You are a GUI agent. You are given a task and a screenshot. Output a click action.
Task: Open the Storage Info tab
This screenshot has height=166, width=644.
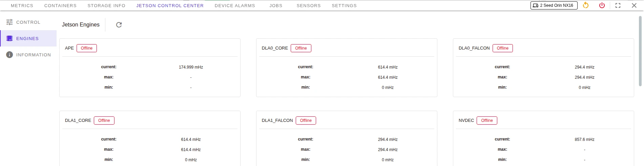coord(106,6)
